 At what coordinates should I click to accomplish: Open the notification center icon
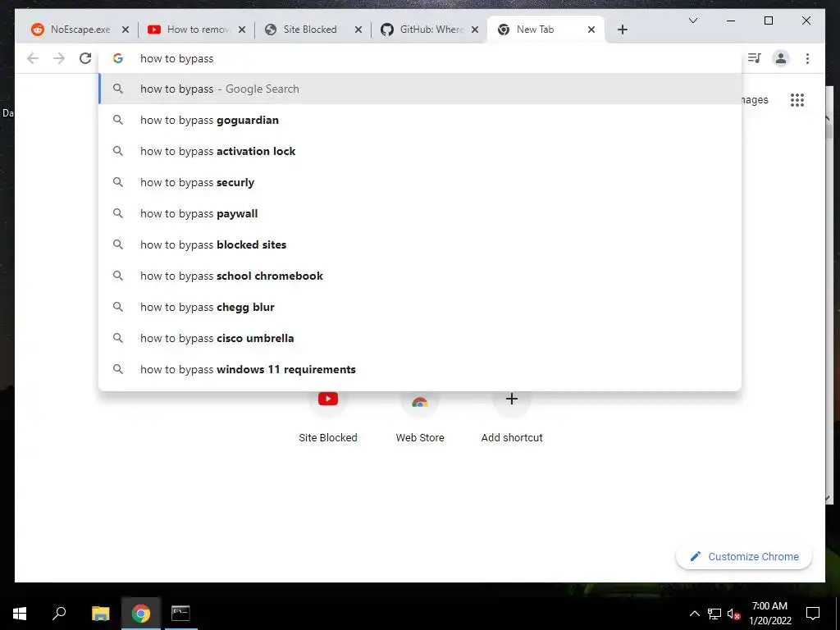pyautogui.click(x=813, y=614)
